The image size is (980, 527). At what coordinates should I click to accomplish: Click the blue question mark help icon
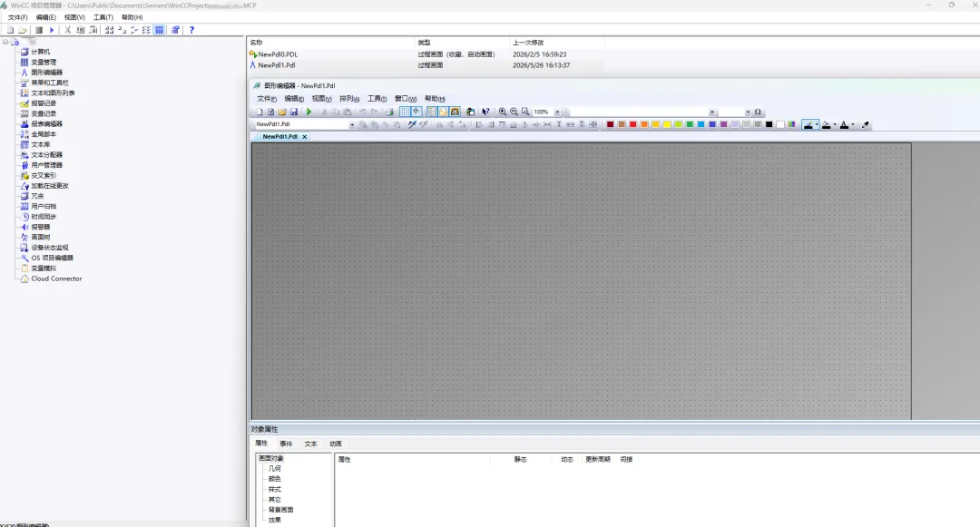click(x=191, y=30)
